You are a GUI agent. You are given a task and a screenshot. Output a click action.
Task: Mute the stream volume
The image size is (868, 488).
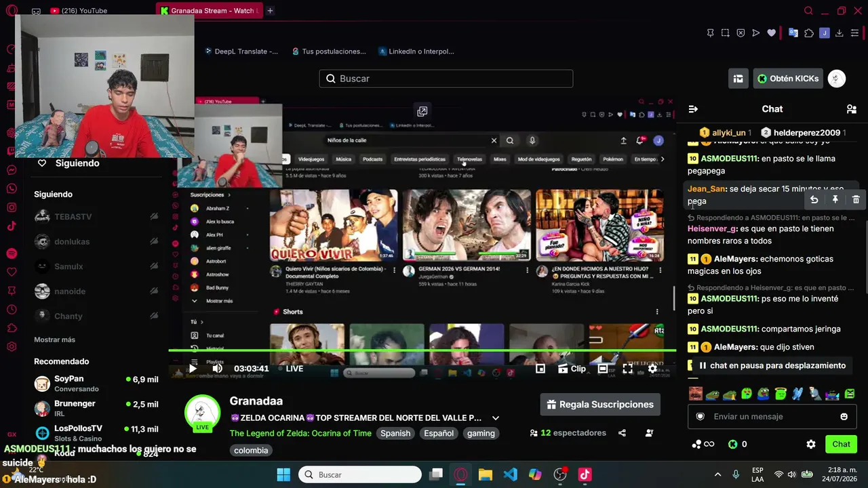click(217, 369)
